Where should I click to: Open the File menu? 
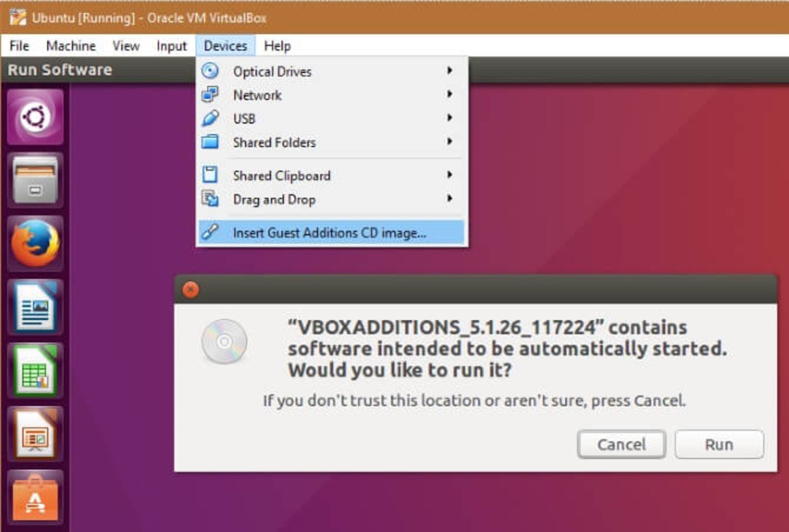(19, 46)
